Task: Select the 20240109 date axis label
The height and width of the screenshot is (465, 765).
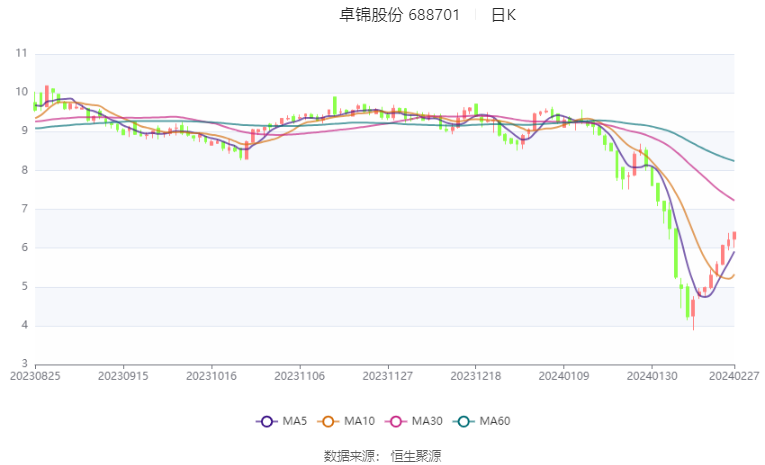Action: (x=564, y=376)
